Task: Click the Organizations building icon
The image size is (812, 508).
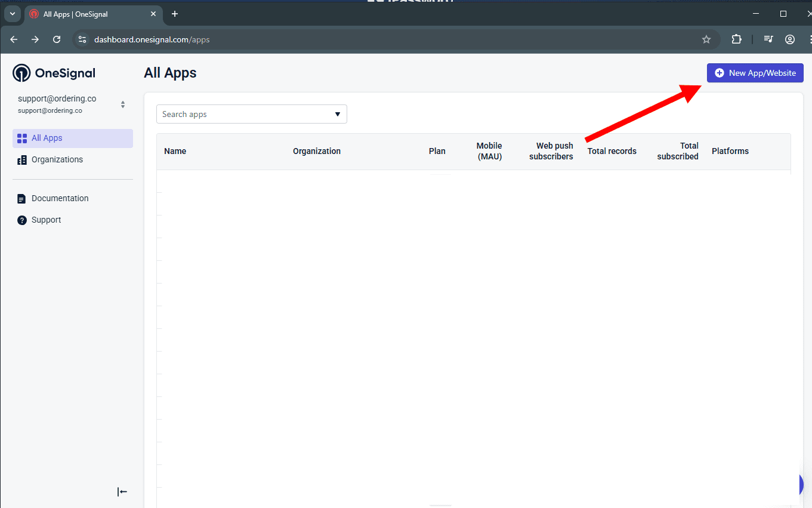Action: click(22, 160)
